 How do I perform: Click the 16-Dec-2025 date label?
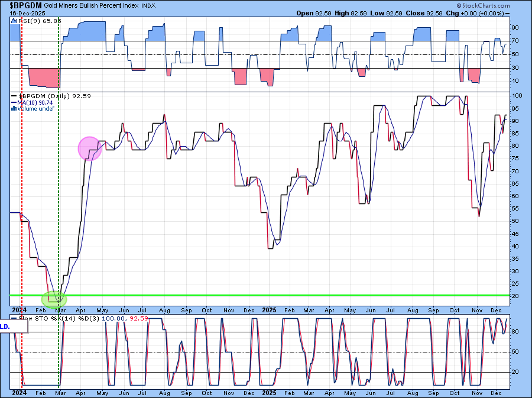tap(24, 12)
